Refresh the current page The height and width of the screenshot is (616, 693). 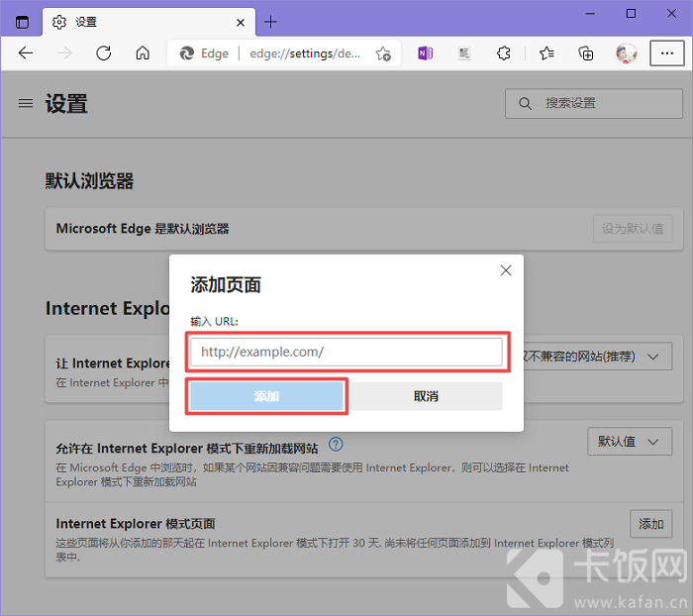[104, 53]
